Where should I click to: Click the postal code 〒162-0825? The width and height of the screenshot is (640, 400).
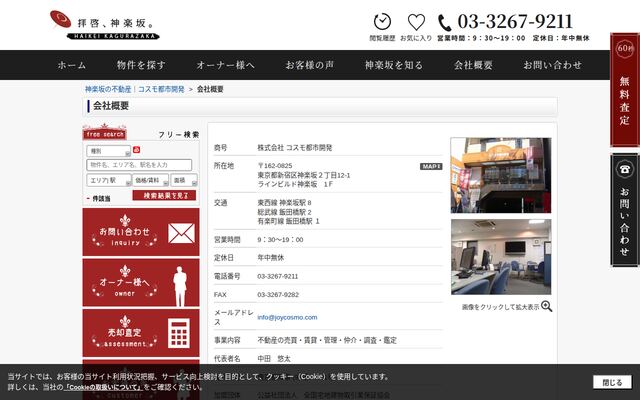[275, 166]
